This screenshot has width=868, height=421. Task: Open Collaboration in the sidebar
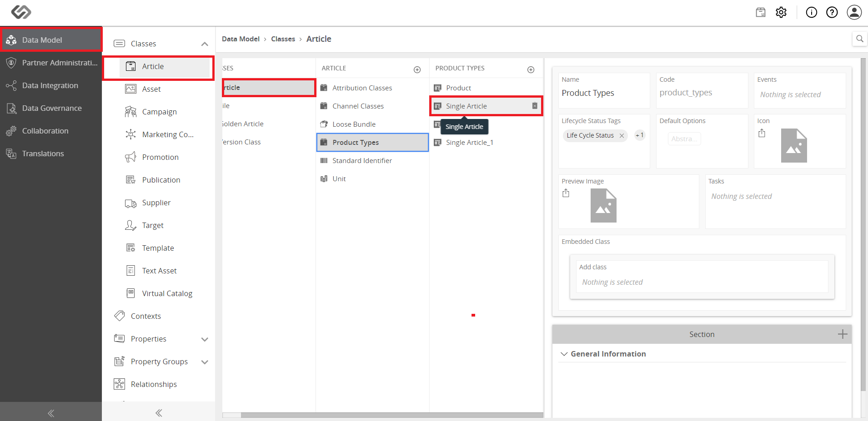(x=51, y=131)
